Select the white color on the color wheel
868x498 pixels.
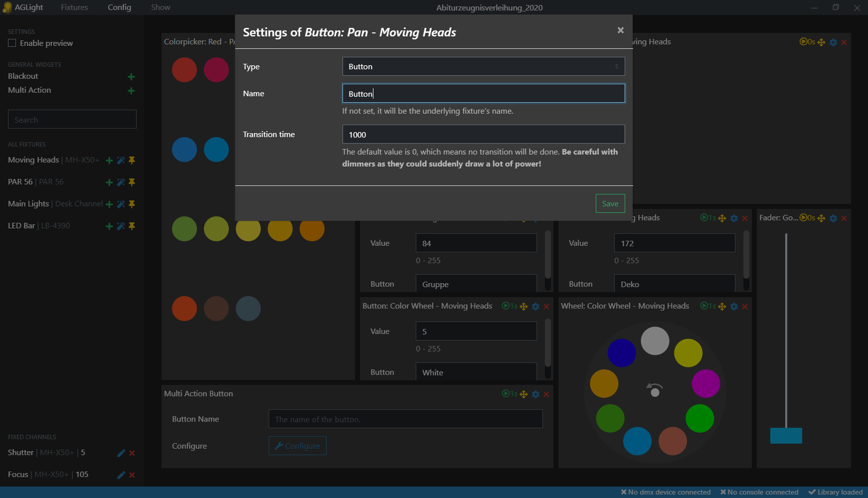655,341
